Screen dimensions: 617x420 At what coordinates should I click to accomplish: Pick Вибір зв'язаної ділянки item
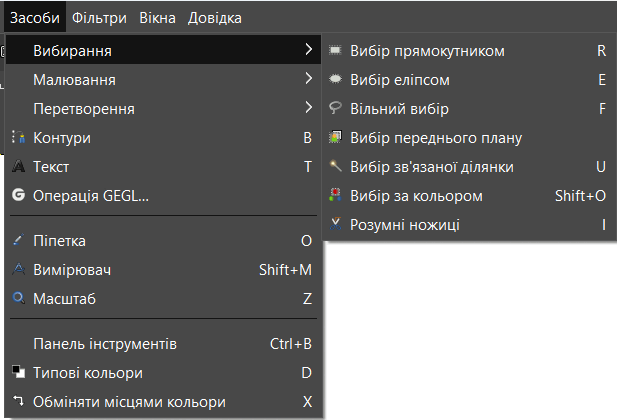point(469,167)
